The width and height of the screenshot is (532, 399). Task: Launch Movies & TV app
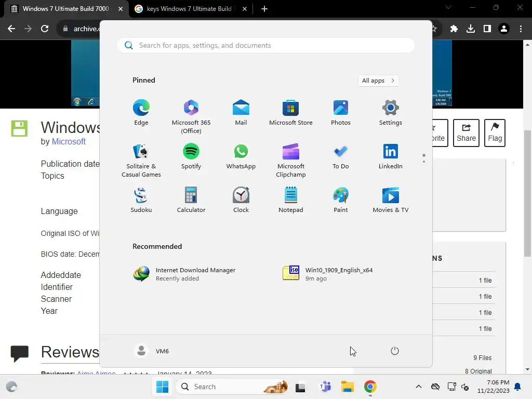click(x=391, y=200)
